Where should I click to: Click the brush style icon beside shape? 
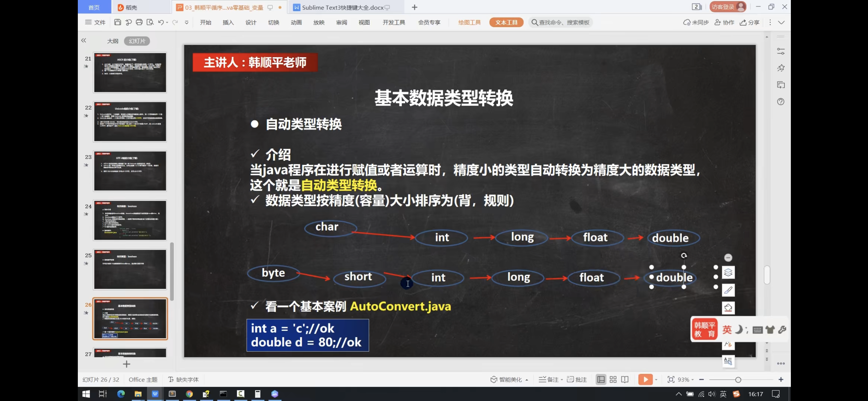coord(728,290)
